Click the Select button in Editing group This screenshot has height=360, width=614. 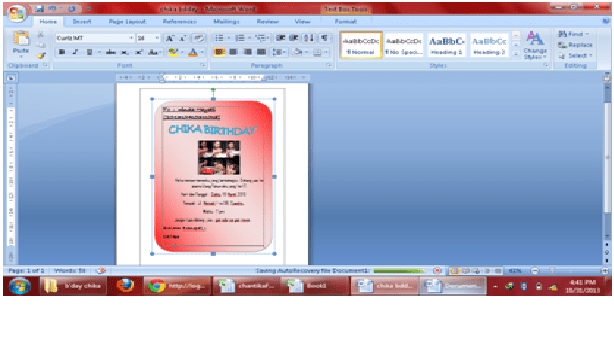coord(575,56)
